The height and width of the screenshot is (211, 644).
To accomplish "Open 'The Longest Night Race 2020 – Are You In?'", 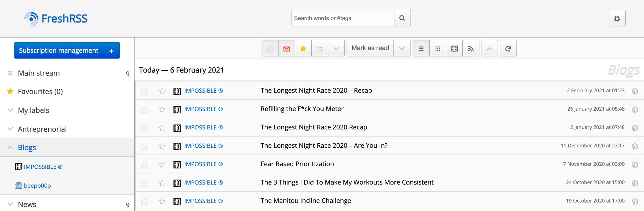I will [x=324, y=146].
